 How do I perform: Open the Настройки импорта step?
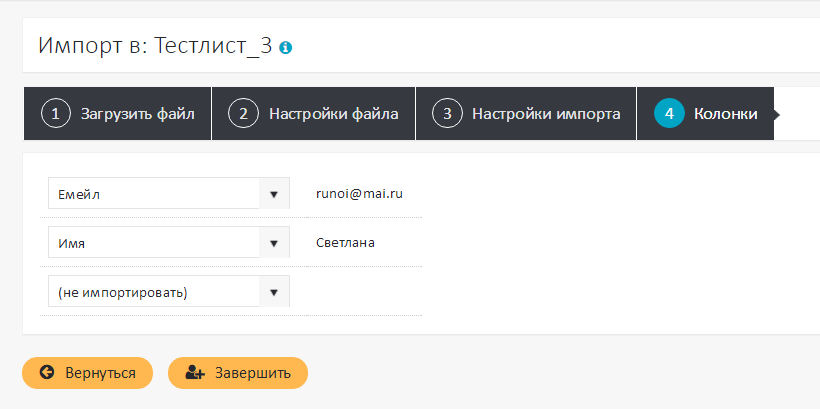[546, 113]
